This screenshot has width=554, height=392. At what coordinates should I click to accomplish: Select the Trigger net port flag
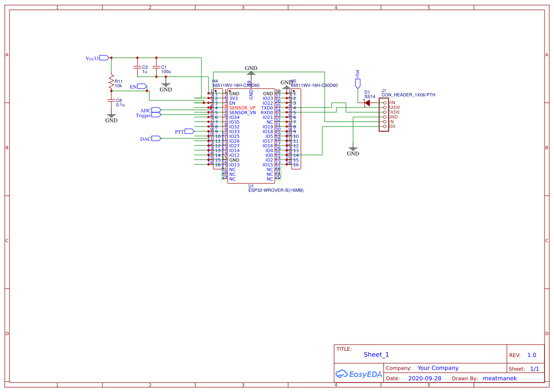coord(156,115)
